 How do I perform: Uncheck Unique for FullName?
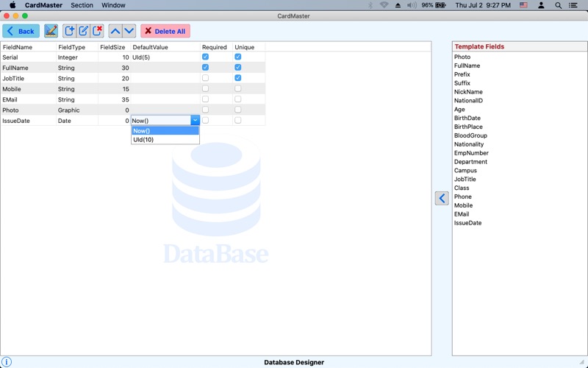tap(237, 67)
